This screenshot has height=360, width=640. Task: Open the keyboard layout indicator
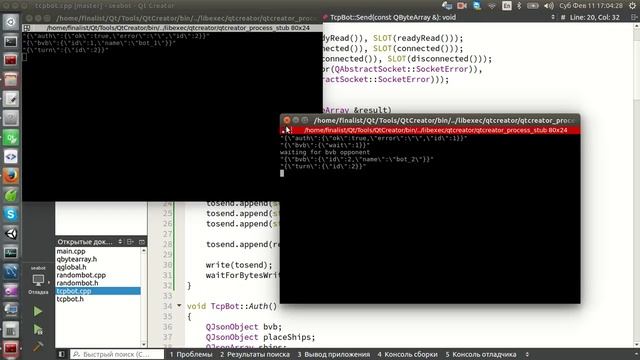pyautogui.click(x=507, y=6)
